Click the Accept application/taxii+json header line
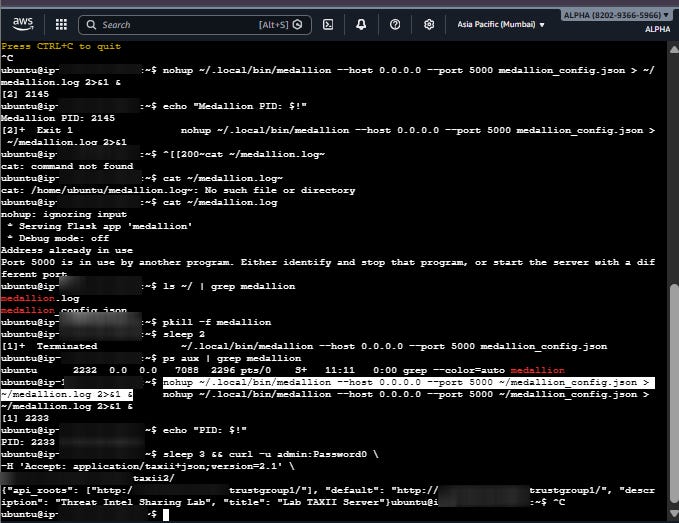This screenshot has width=679, height=523. pos(148,466)
